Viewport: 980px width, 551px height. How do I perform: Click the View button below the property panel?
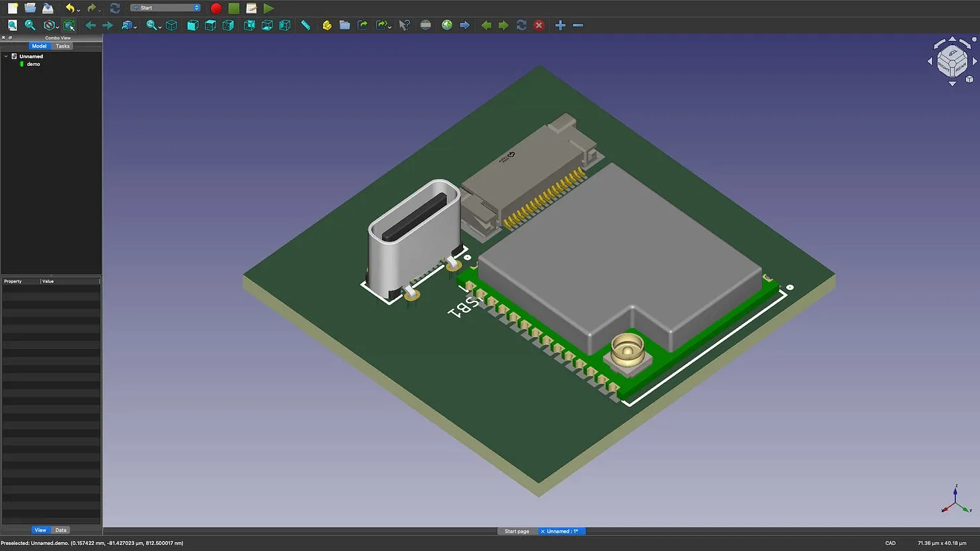point(40,529)
